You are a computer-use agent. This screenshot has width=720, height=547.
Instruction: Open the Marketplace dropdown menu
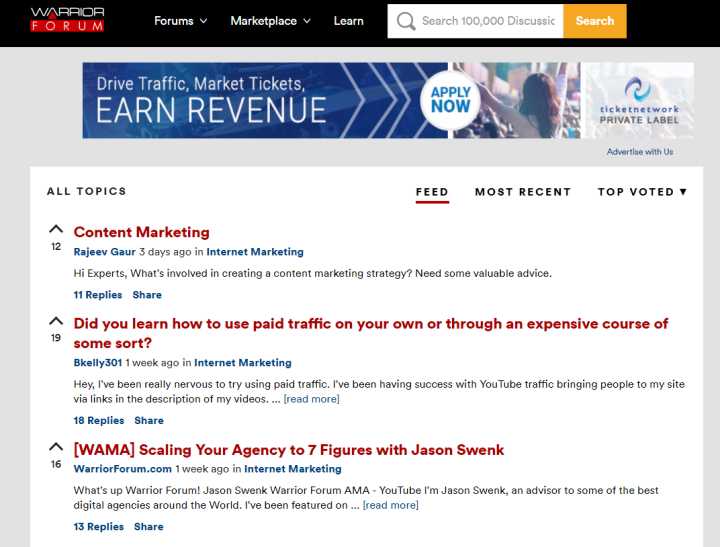[270, 21]
